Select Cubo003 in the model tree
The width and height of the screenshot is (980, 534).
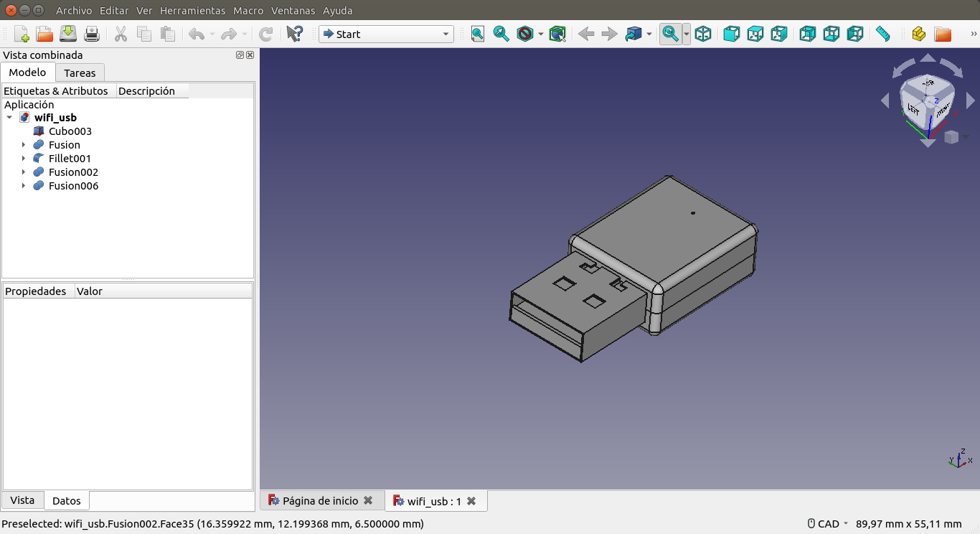(70, 131)
